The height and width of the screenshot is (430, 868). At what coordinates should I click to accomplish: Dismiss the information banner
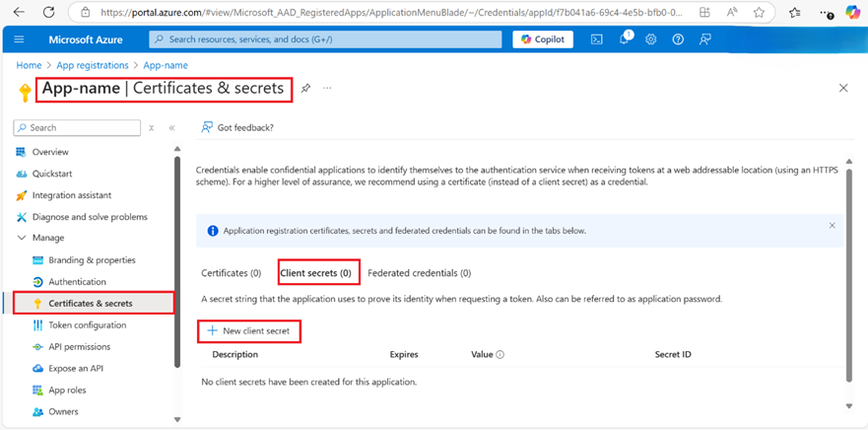(x=832, y=226)
